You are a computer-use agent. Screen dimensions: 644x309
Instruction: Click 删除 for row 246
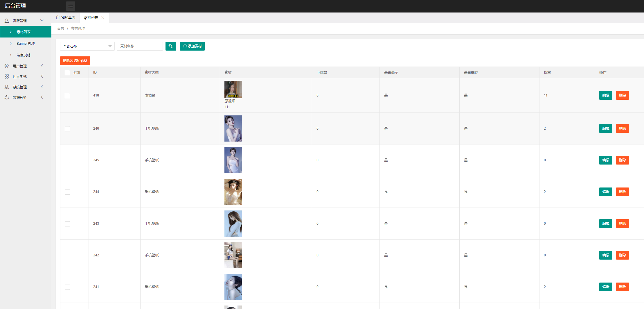[x=623, y=128]
